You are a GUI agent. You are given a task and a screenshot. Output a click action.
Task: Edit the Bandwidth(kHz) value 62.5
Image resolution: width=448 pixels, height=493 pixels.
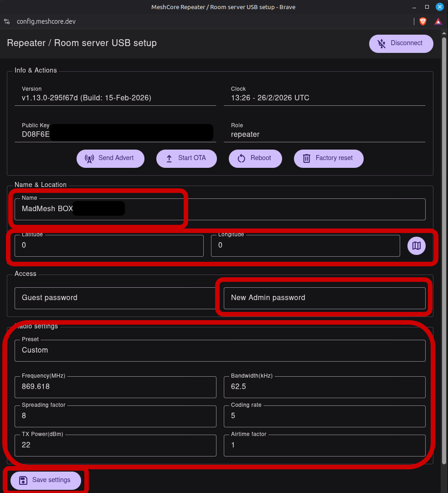coord(324,387)
